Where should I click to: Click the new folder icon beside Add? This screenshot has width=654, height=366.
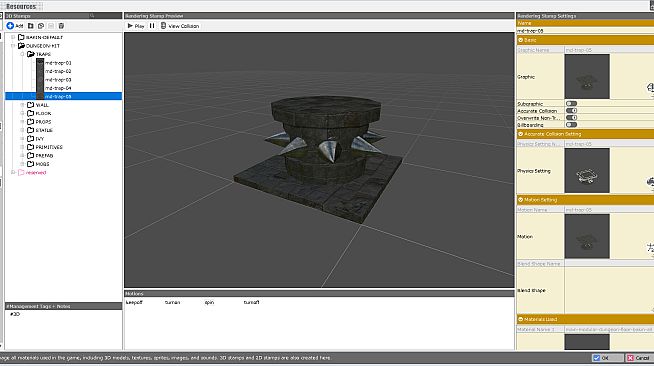pos(30,26)
